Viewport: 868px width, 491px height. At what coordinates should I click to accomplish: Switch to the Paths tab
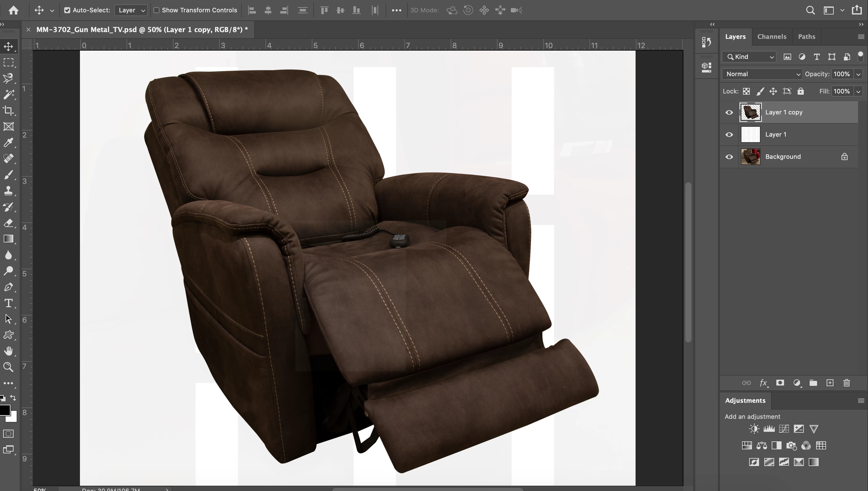[806, 36]
